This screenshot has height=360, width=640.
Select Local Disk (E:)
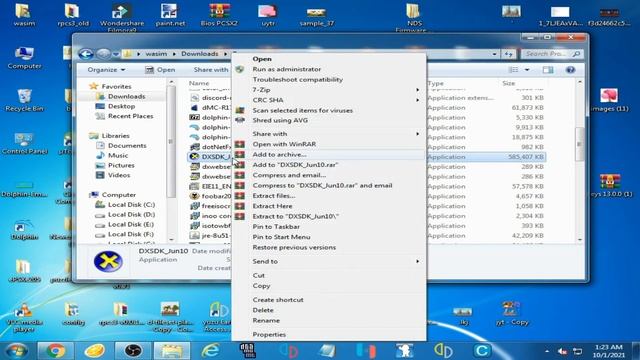131,224
